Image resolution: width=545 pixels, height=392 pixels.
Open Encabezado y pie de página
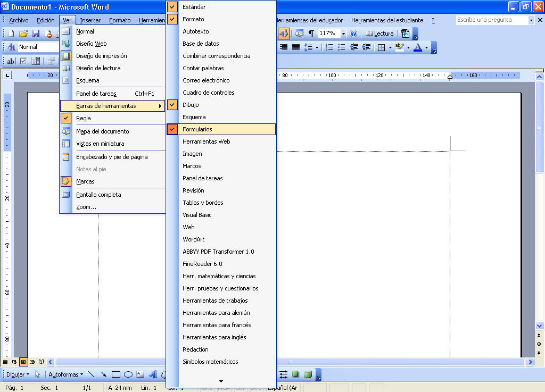coord(113,157)
